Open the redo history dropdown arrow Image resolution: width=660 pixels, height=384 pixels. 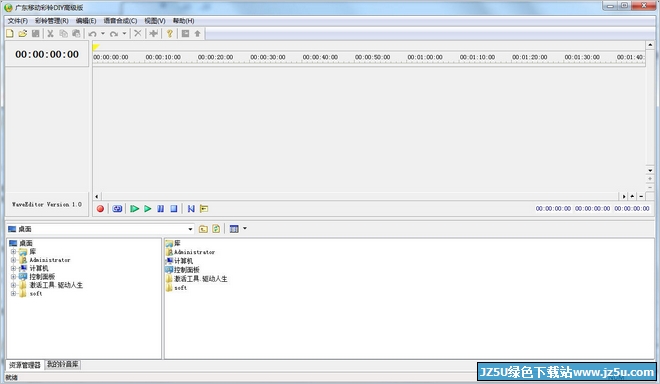pos(124,34)
